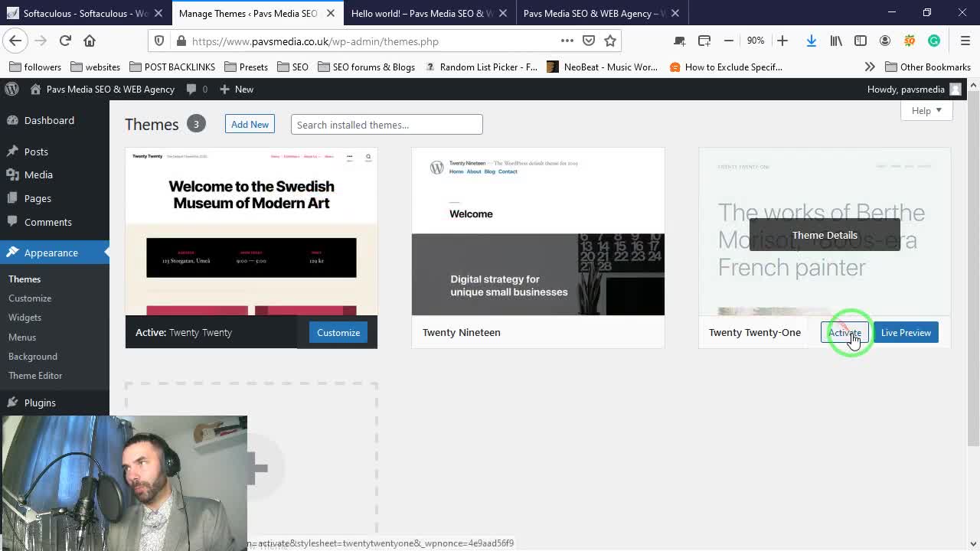Open Theme Editor under Appearance
The image size is (980, 551).
pyautogui.click(x=35, y=376)
